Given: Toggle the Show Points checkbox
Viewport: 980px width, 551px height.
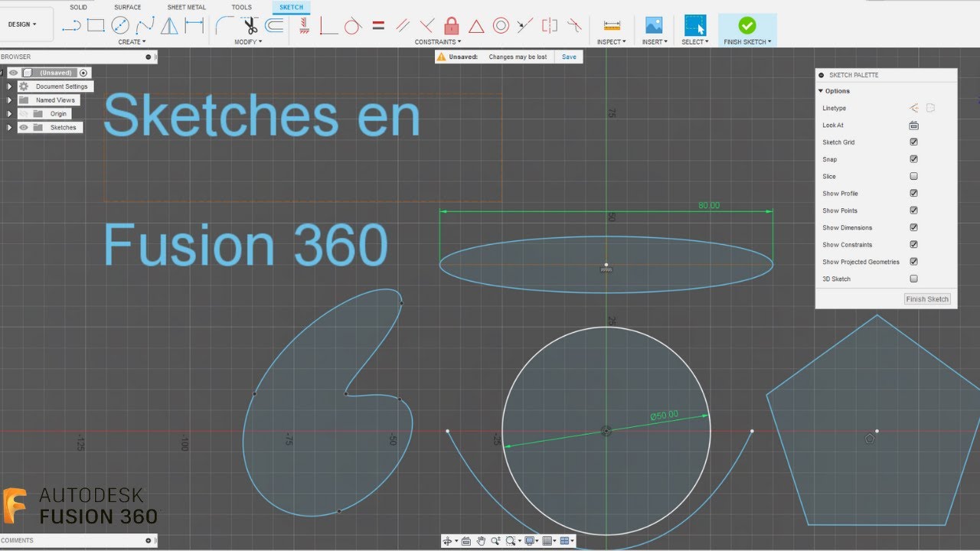Looking at the screenshot, I should pos(913,210).
